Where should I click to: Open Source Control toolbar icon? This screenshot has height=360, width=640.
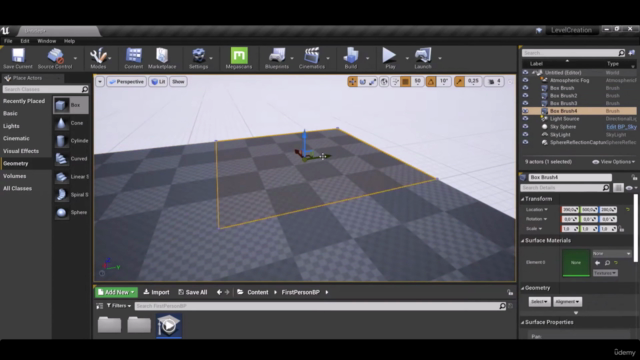pyautogui.click(x=55, y=58)
